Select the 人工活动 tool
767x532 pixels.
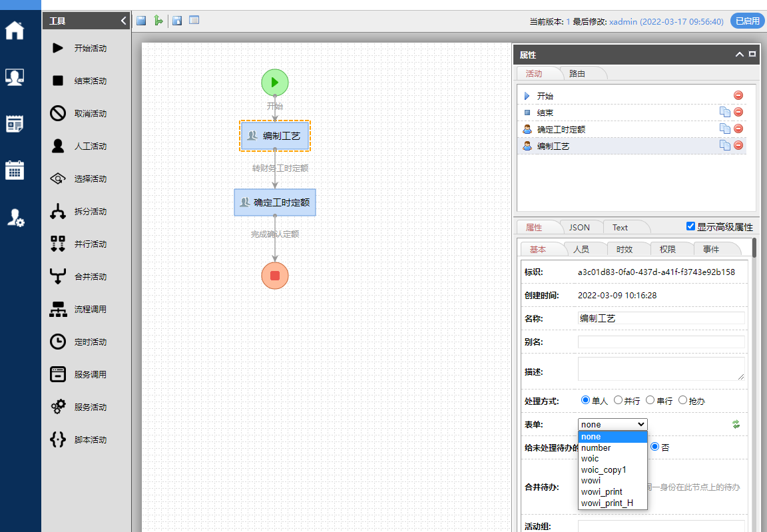(79, 146)
